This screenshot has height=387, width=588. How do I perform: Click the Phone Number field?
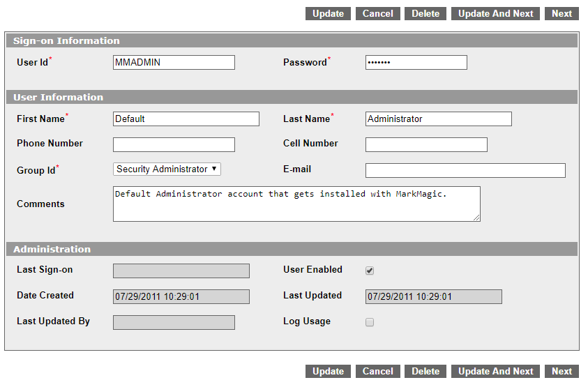174,145
